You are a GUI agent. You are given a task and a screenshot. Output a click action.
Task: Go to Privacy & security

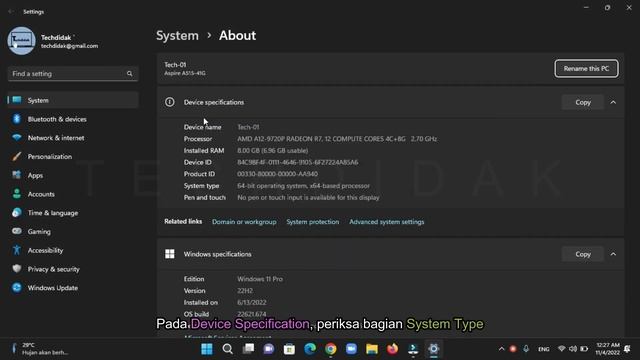click(x=73, y=269)
